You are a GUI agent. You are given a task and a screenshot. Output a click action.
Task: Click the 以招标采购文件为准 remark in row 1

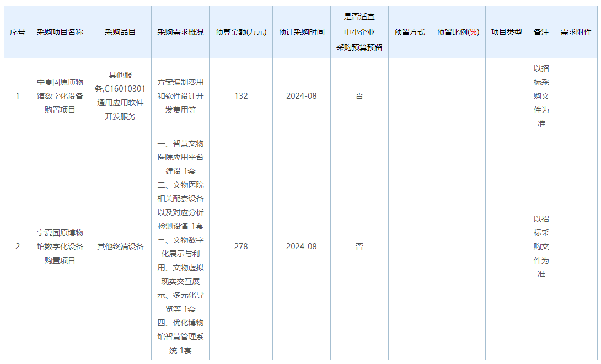coord(541,96)
